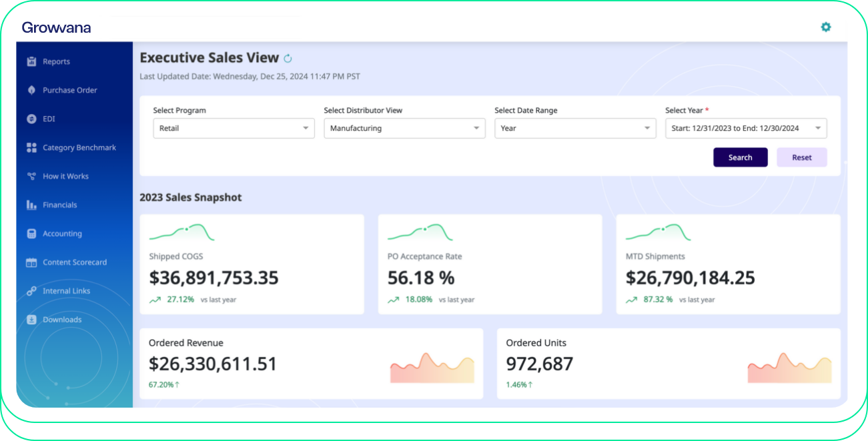Expand the Select Distributor View dropdown
The image size is (868, 441).
coord(404,128)
